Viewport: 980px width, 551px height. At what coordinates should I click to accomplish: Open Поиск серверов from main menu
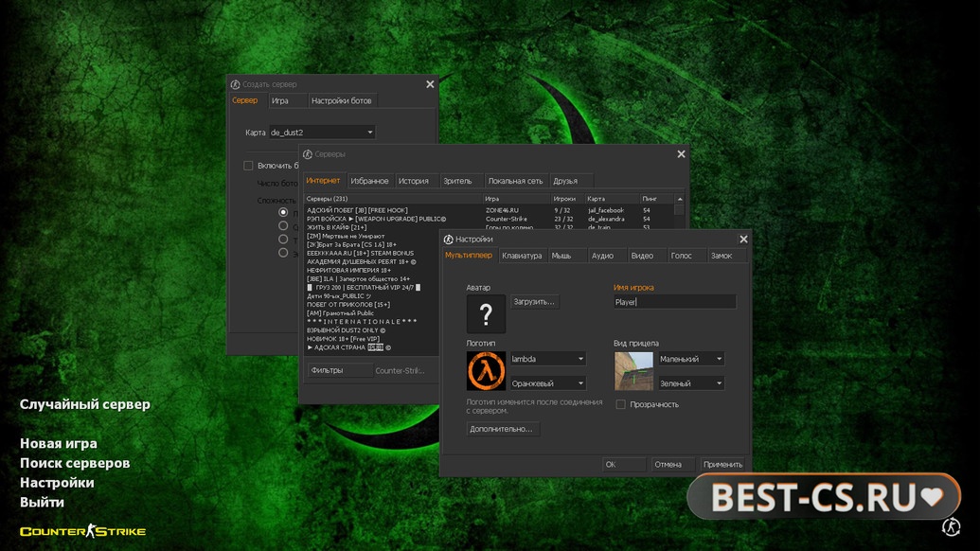click(x=75, y=463)
